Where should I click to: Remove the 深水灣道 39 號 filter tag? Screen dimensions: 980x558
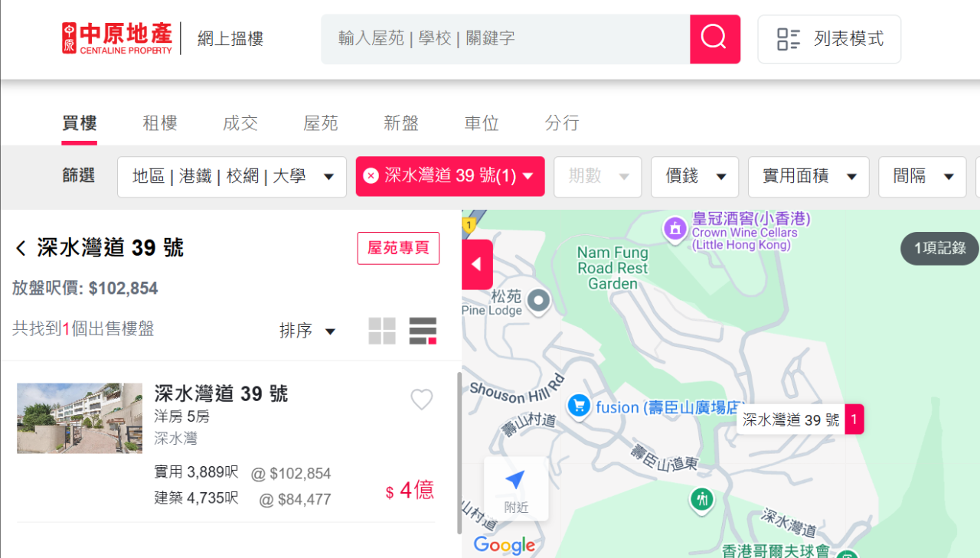click(371, 177)
